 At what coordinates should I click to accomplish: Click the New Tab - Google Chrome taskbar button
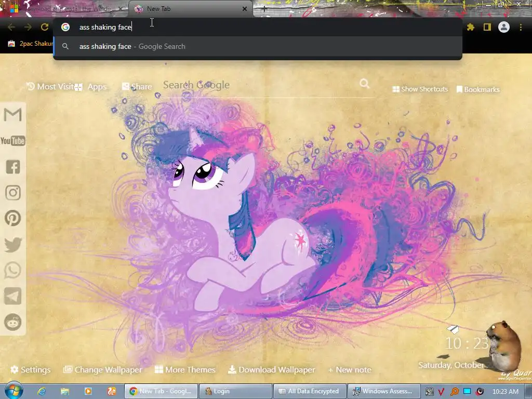161,391
